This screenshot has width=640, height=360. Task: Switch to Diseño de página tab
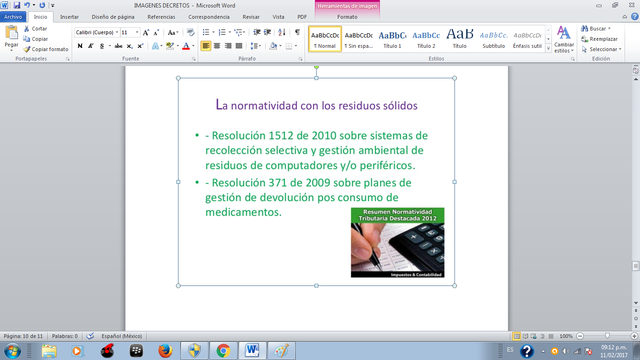[113, 17]
